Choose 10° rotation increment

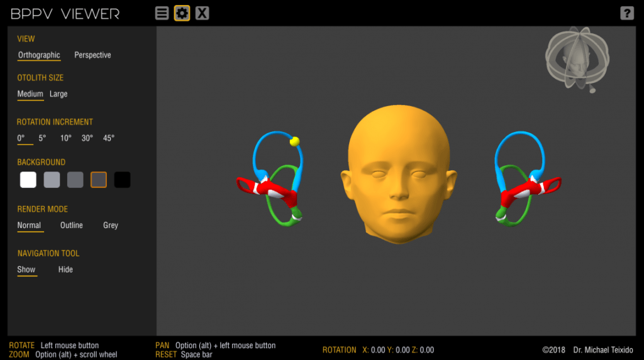[x=66, y=138]
